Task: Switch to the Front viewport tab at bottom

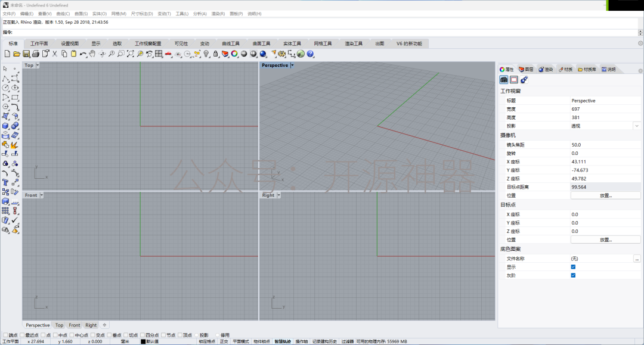Action: click(x=75, y=325)
